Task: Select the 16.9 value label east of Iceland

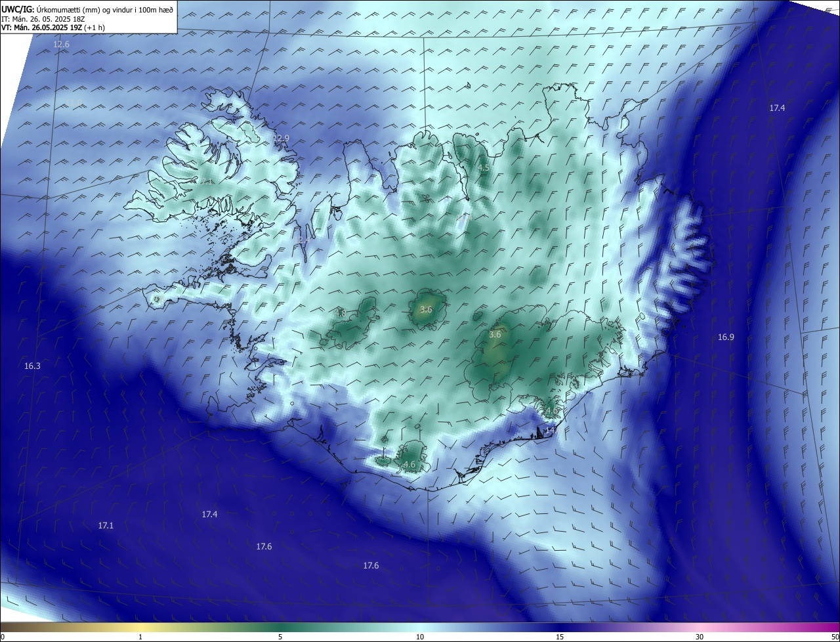Action: [726, 337]
